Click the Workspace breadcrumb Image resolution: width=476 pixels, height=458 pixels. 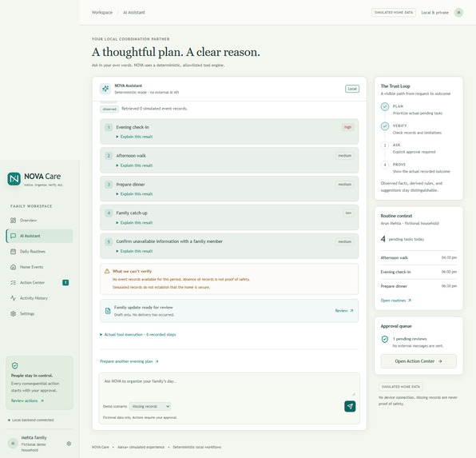pyautogui.click(x=102, y=13)
